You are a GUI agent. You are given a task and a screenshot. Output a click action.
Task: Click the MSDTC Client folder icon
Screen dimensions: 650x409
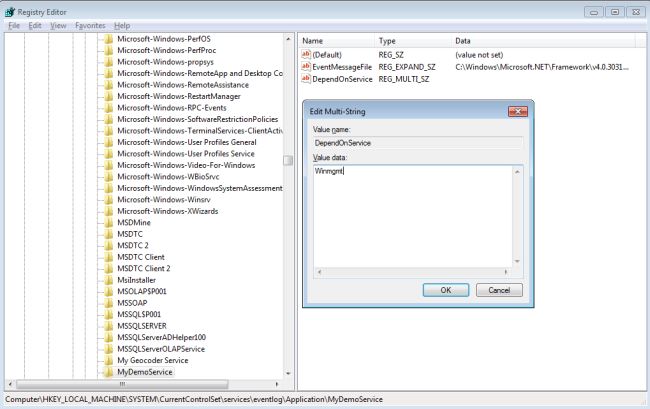click(x=109, y=257)
